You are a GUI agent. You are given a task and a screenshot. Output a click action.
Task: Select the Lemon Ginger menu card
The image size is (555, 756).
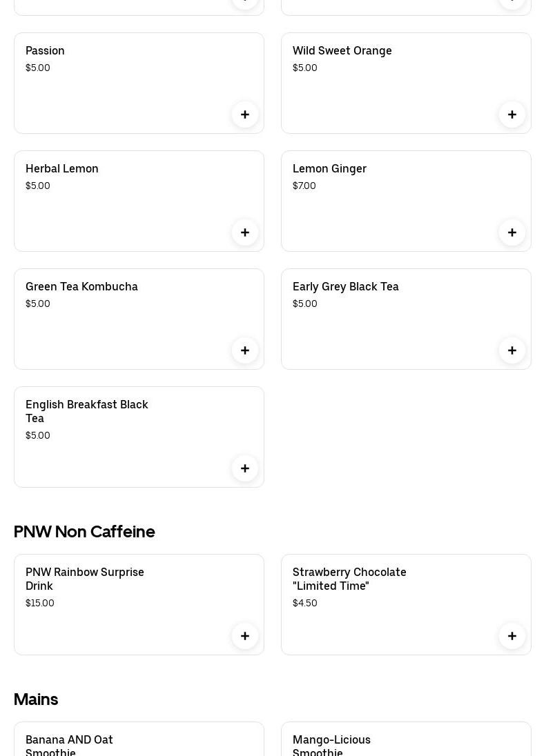click(330, 169)
